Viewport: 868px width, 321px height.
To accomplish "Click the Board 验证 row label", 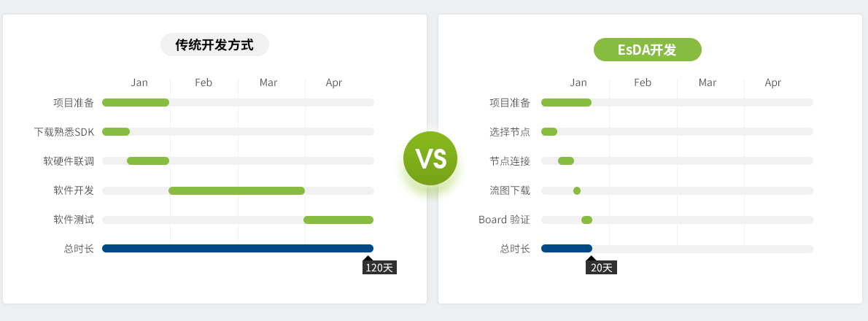I will click(x=504, y=220).
